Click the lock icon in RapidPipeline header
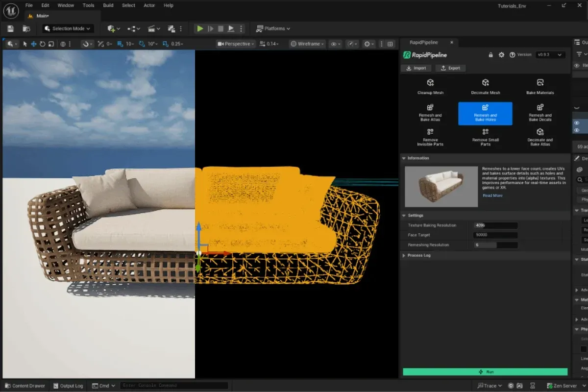 click(490, 55)
